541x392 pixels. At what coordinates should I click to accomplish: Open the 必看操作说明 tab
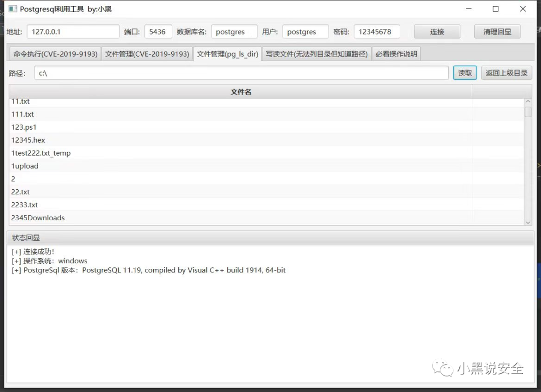coord(396,54)
